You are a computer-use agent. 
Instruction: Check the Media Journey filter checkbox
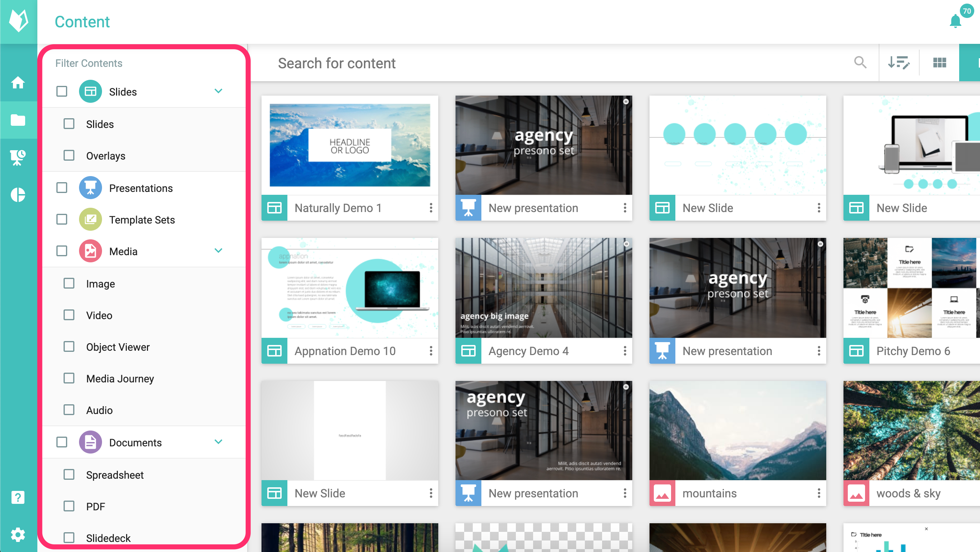69,378
